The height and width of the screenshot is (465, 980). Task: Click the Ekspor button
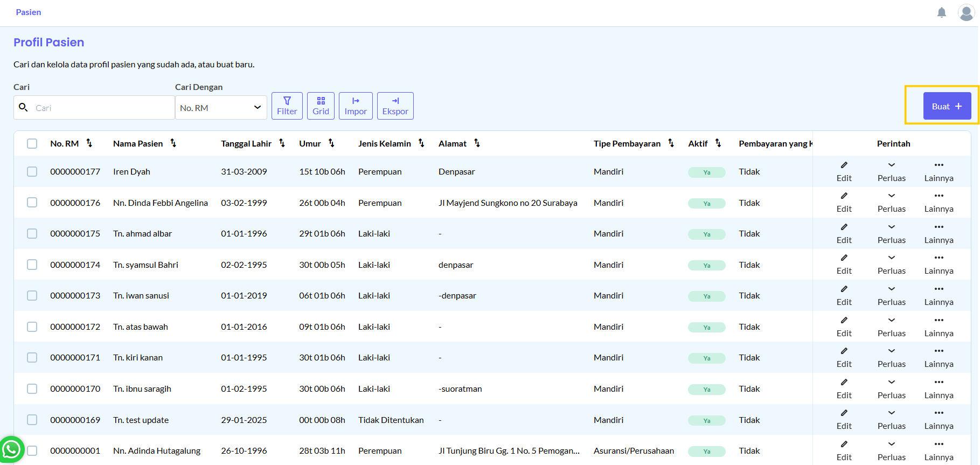pos(395,106)
